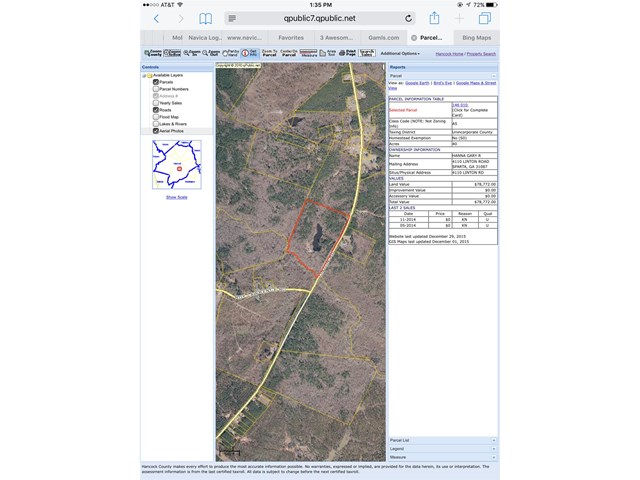Screen dimensions: 640x480
Task: Activate the Get Info tool
Action: pyautogui.click(x=249, y=53)
